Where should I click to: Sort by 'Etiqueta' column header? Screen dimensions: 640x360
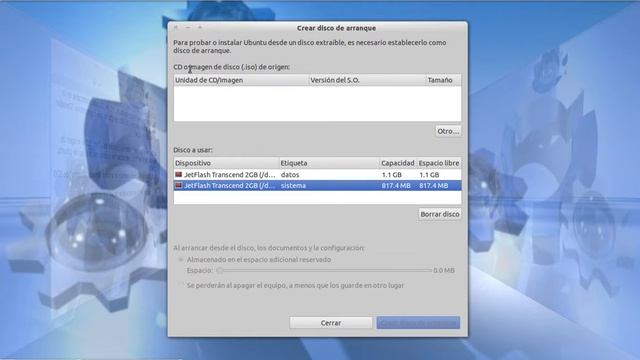329,163
